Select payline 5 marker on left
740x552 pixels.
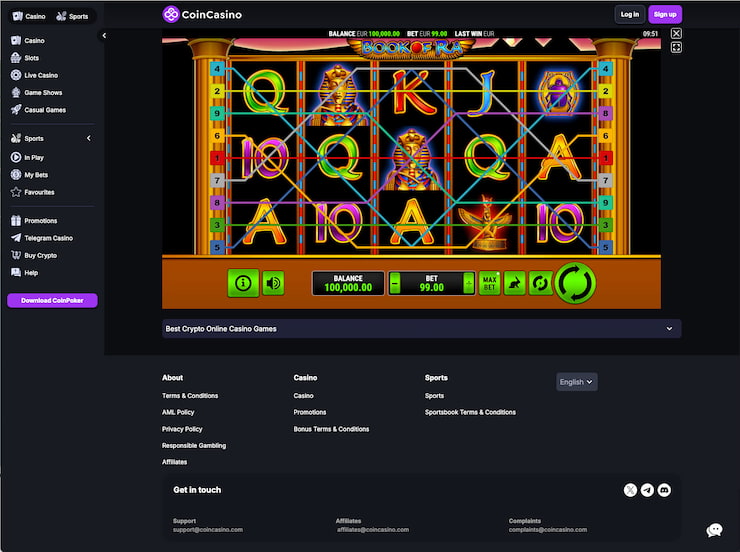click(x=217, y=247)
